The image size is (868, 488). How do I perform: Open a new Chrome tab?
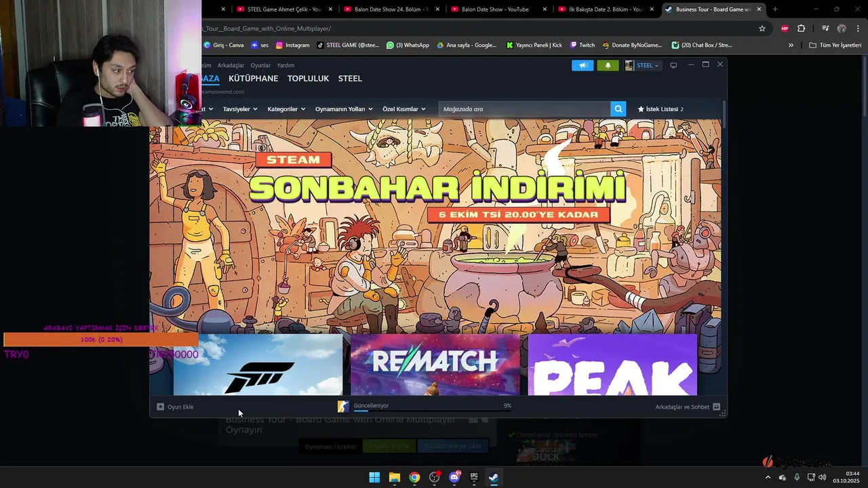pos(775,9)
